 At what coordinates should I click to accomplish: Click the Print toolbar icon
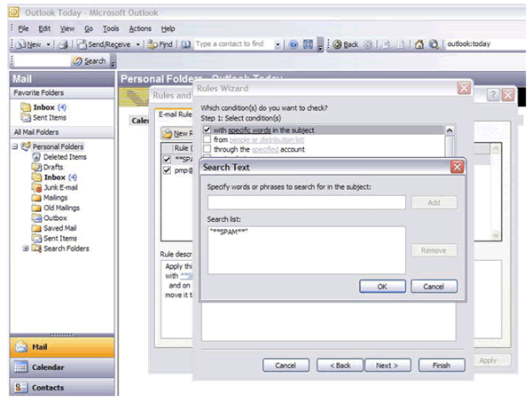tap(63, 44)
